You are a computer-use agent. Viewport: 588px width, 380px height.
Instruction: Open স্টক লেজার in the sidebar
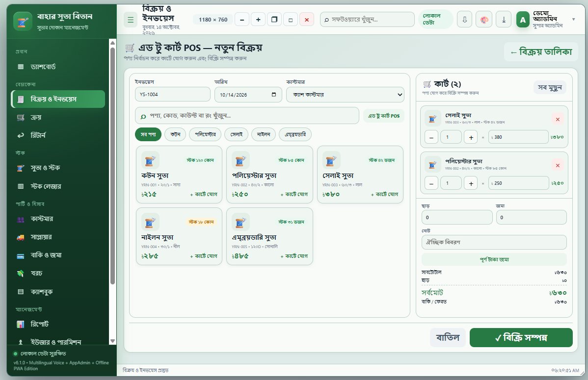pyautogui.click(x=58, y=186)
